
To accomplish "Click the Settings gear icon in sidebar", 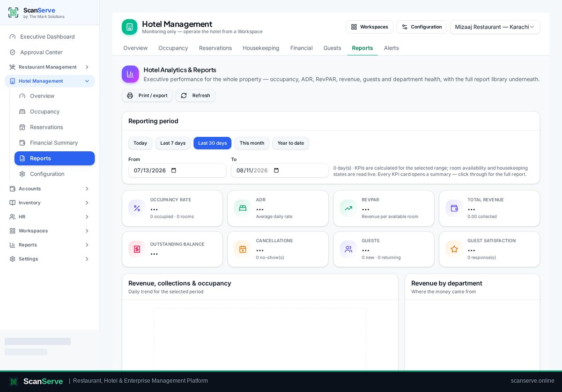I will click(13, 259).
